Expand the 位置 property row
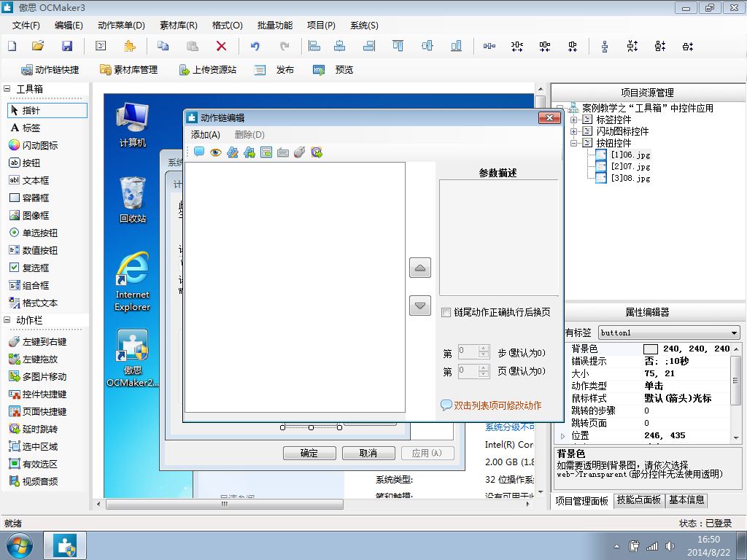The image size is (747, 560). click(562, 436)
